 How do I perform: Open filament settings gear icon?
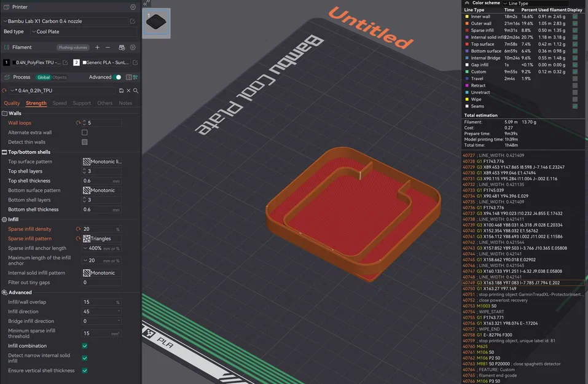[133, 48]
